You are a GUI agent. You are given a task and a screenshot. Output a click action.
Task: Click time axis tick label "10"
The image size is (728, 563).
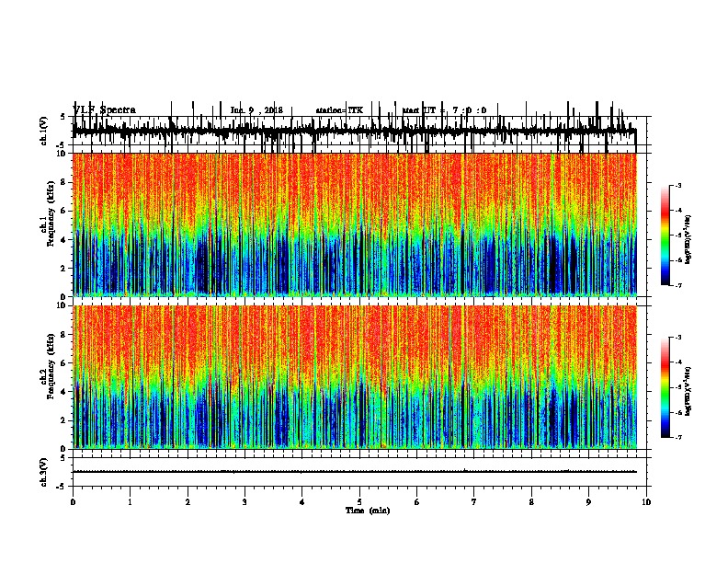[x=646, y=502]
